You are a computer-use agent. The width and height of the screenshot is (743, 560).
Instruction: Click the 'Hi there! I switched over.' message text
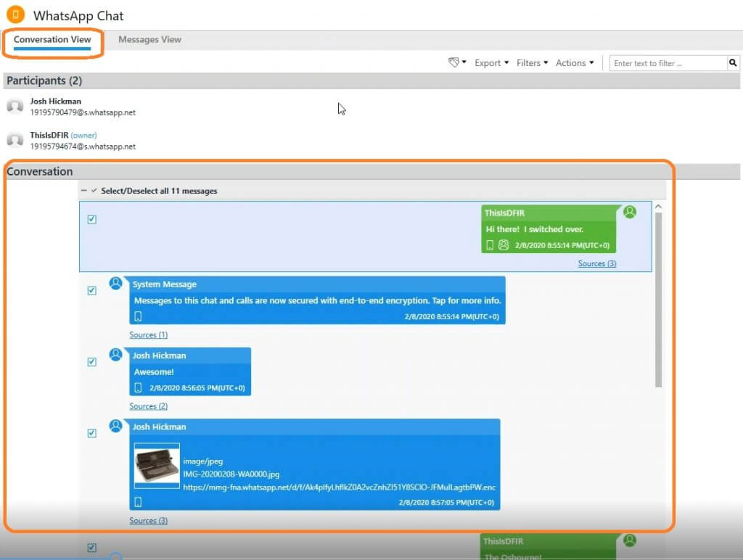click(535, 229)
